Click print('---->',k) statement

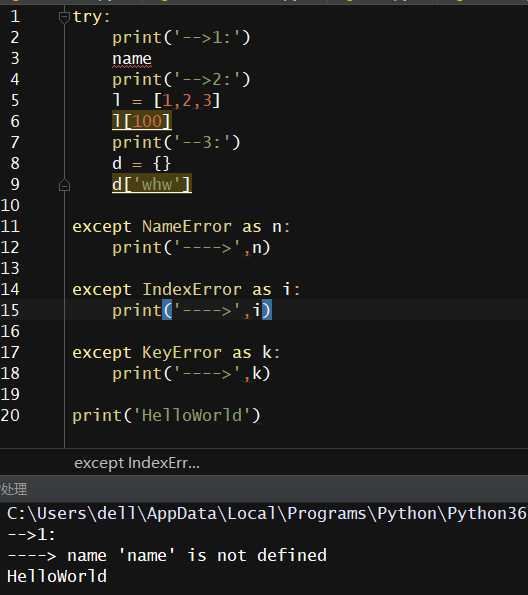[191, 374]
